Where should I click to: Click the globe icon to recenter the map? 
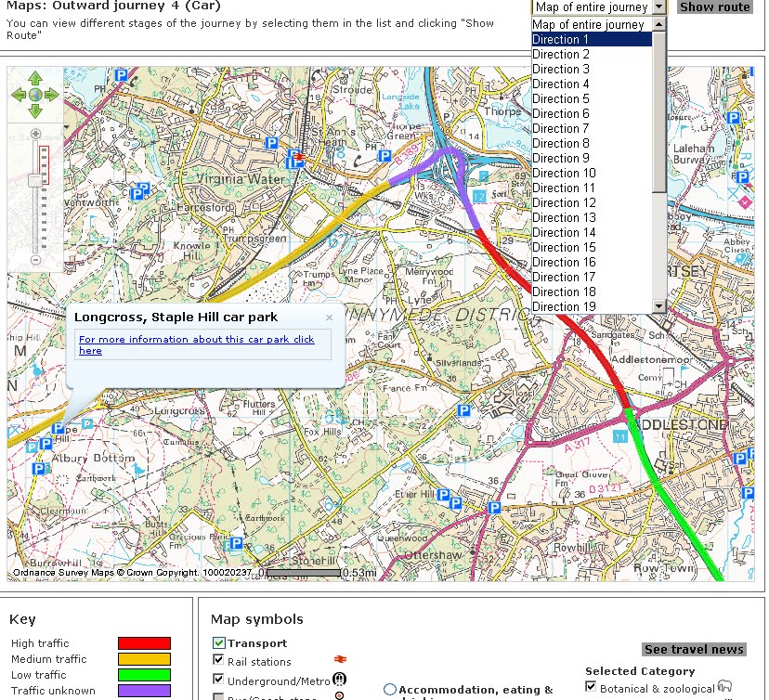pos(35,94)
